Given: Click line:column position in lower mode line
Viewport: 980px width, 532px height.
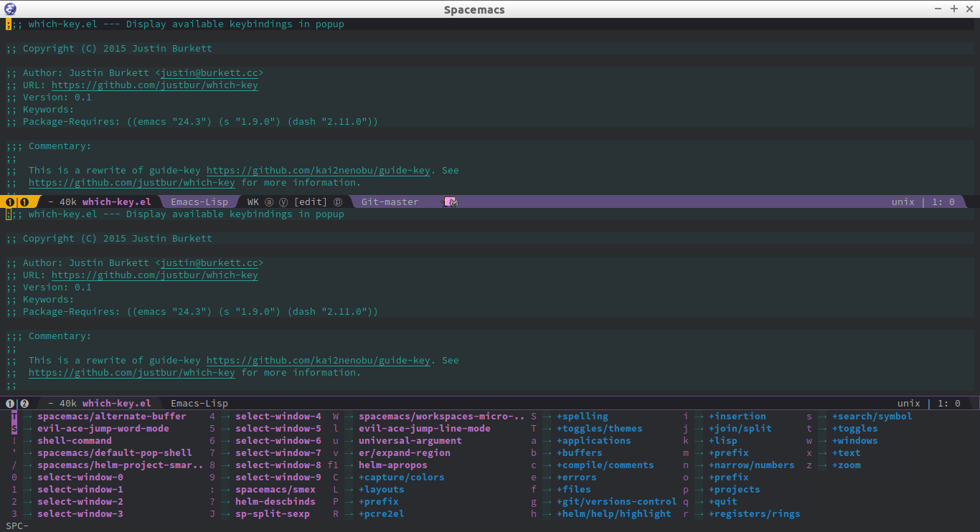Looking at the screenshot, I should pyautogui.click(x=949, y=404).
